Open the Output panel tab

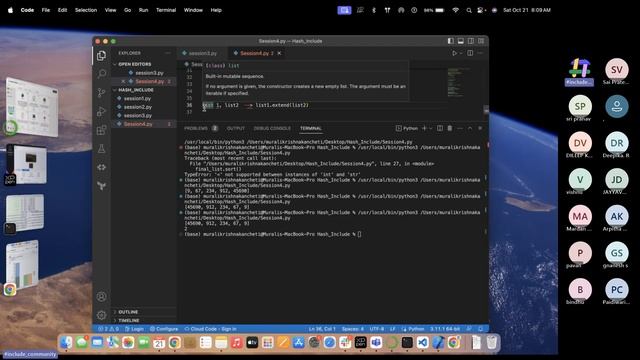coord(236,128)
